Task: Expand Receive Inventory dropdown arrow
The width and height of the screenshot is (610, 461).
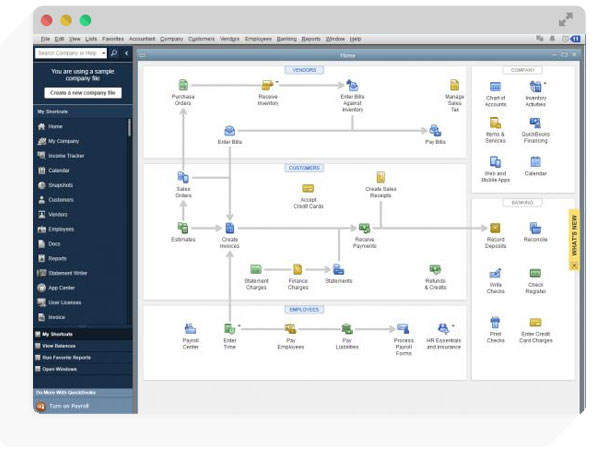Action: click(x=277, y=82)
